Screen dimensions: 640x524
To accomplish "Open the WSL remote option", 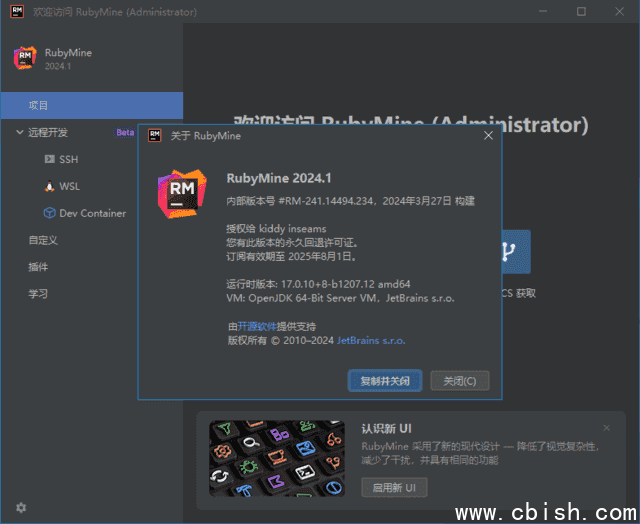I will coord(69,186).
